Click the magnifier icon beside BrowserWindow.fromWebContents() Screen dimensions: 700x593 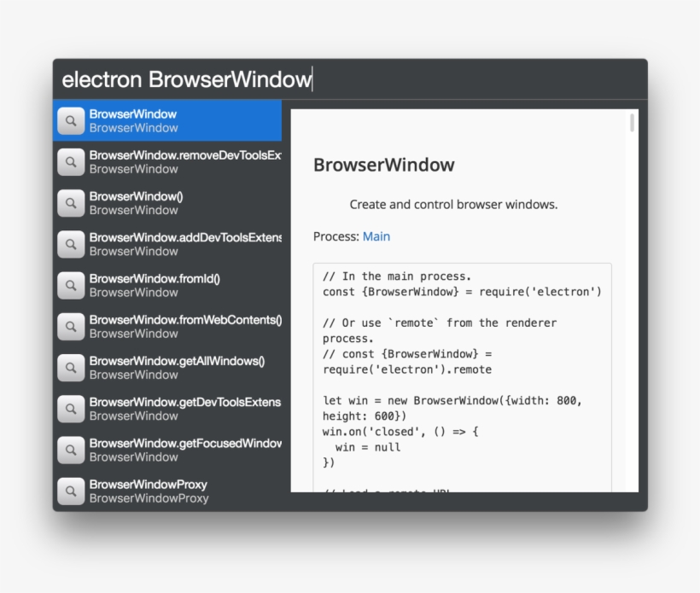pos(71,326)
